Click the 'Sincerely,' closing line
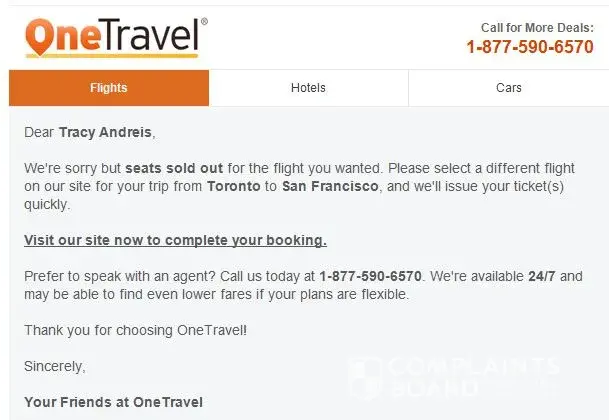Image resolution: width=609 pixels, height=420 pixels. [54, 366]
